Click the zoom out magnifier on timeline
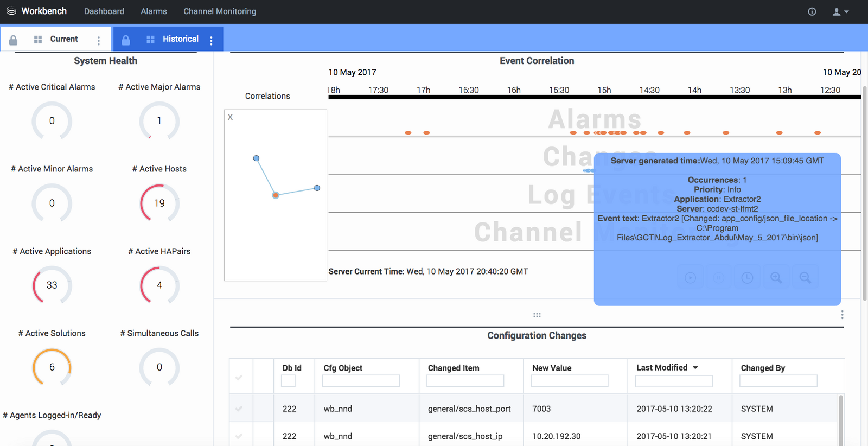 coord(805,278)
